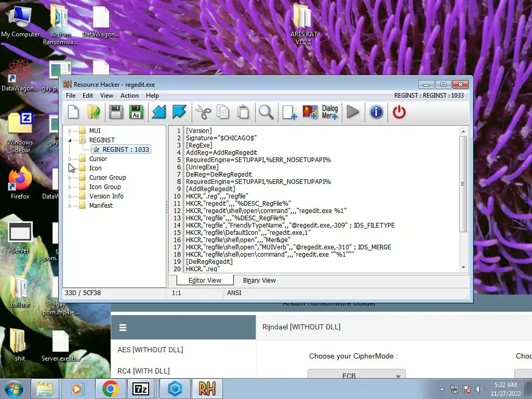Viewport: 532px width, 399px height.
Task: Open the ballsrat desktop folder
Action: pos(20,291)
